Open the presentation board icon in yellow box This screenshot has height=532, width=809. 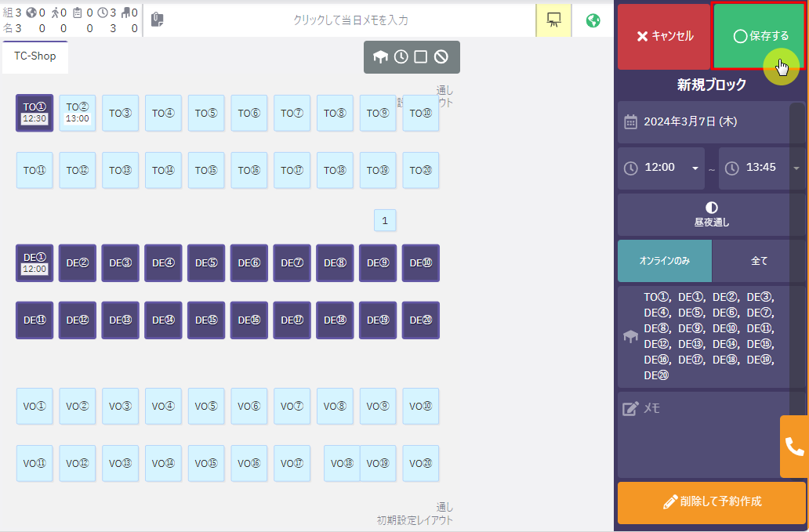pos(553,20)
